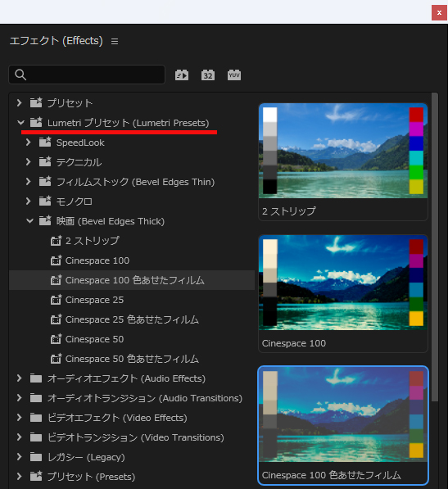Expand the プリセット (Presets) folder
Viewport: 448px width, 489px height.
point(20,476)
